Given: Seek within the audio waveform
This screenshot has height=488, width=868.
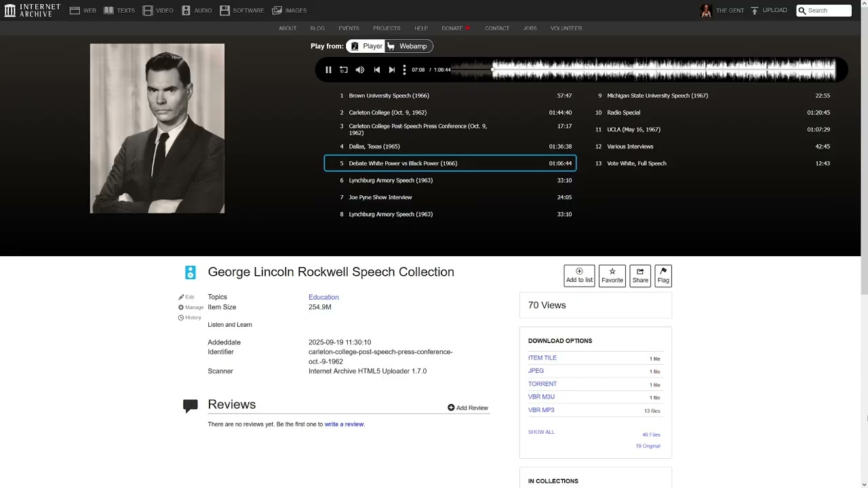Looking at the screenshot, I should pos(644,70).
